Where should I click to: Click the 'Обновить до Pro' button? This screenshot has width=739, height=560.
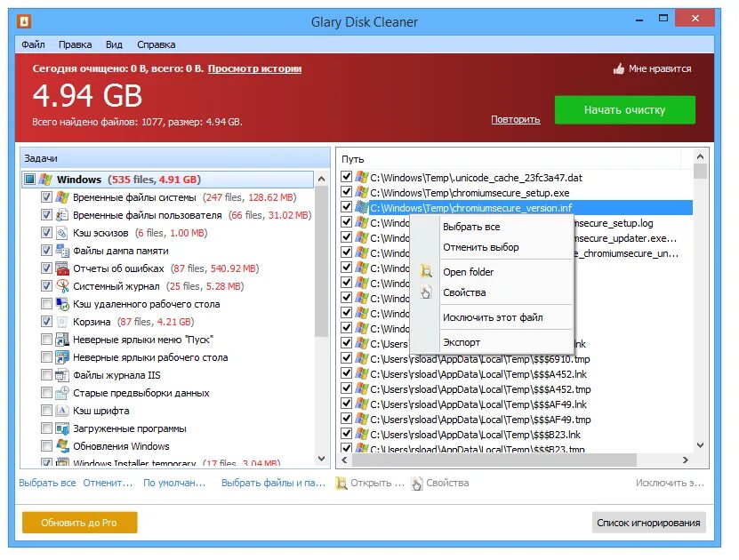coord(80,523)
